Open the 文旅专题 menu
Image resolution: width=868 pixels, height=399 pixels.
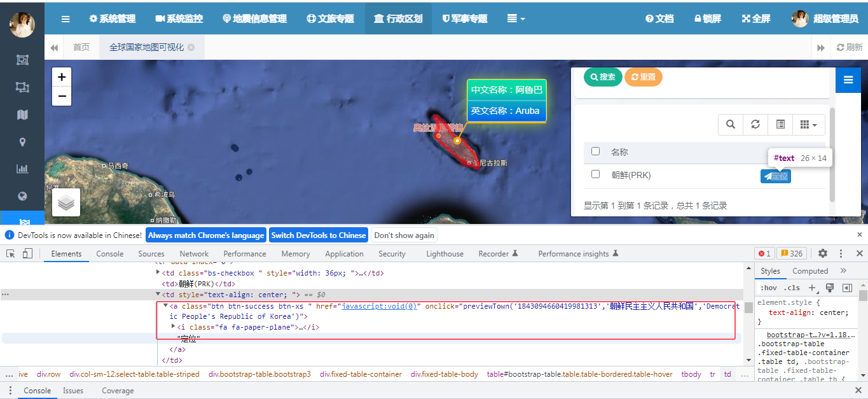point(330,18)
